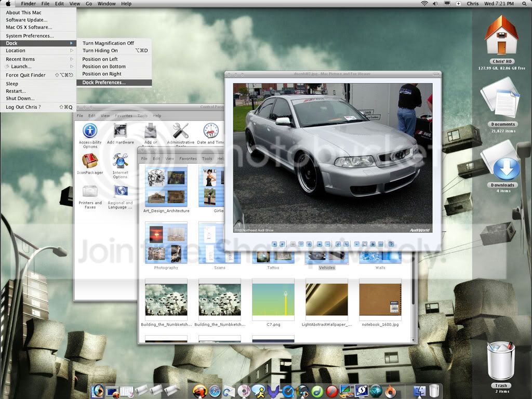Click volume icon in menu bar
Image resolution: width=532 pixels, height=399 pixels.
point(435,4)
